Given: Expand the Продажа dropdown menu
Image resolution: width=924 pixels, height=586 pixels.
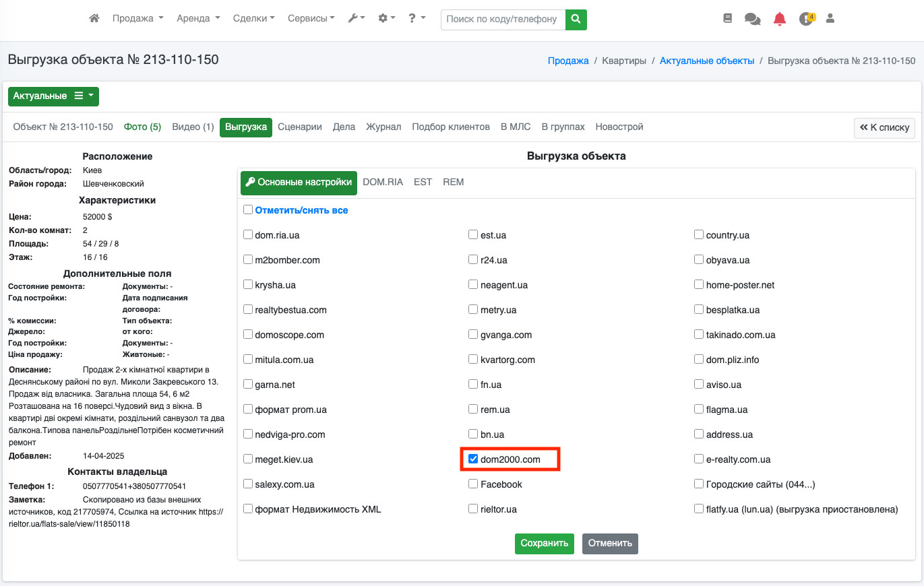Looking at the screenshot, I should point(137,19).
